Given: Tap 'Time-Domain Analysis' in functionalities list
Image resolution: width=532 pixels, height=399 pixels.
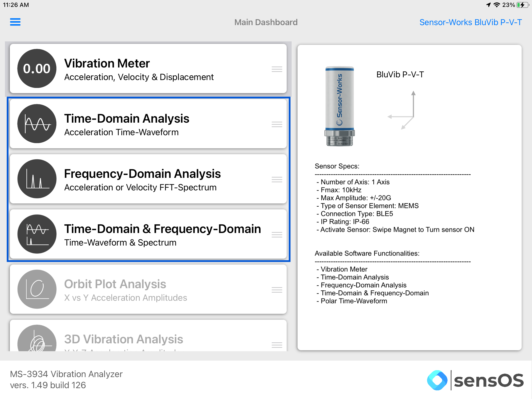Looking at the screenshot, I should [x=353, y=277].
